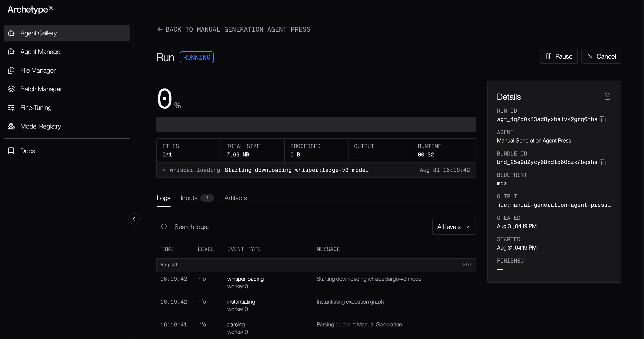644x339 pixels.
Task: Click the RUNNING status badge
Action: [x=197, y=57]
